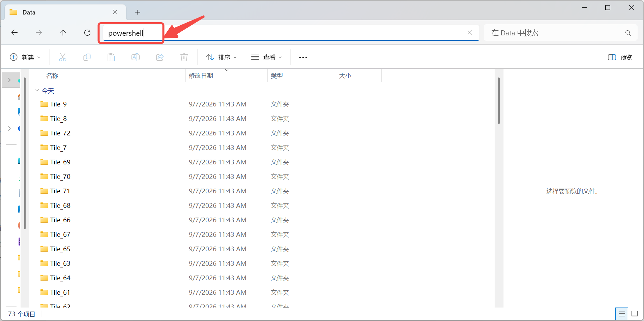
Task: Click the Delete trash can icon
Action: [x=184, y=57]
